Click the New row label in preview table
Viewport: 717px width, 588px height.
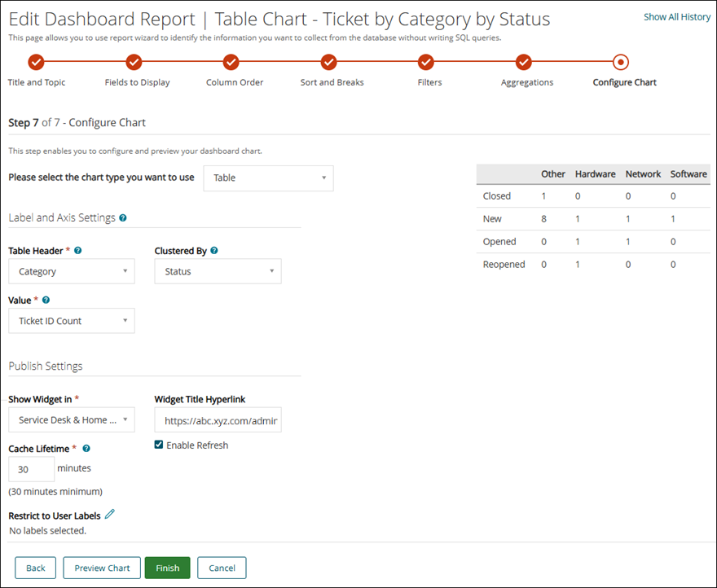point(492,219)
